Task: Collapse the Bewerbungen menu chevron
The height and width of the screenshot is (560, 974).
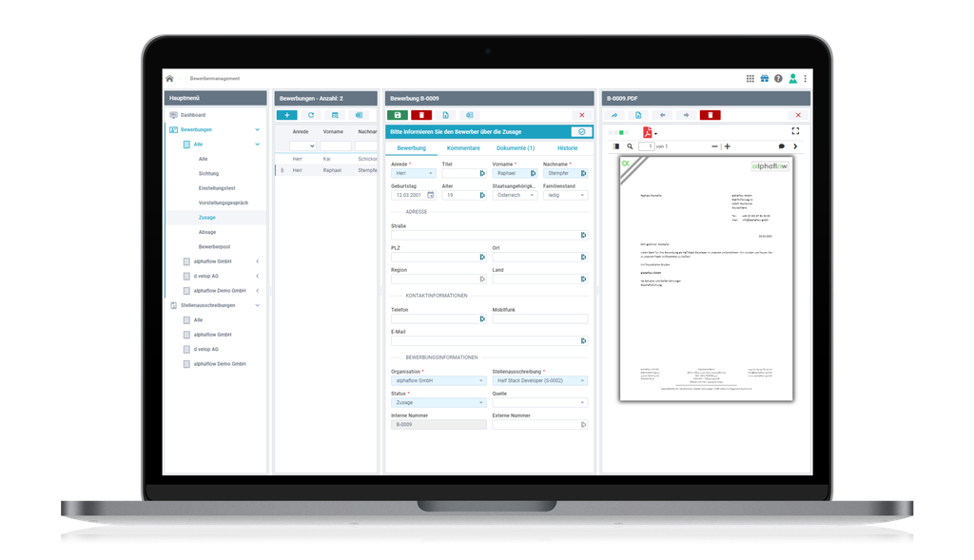Action: tap(257, 129)
